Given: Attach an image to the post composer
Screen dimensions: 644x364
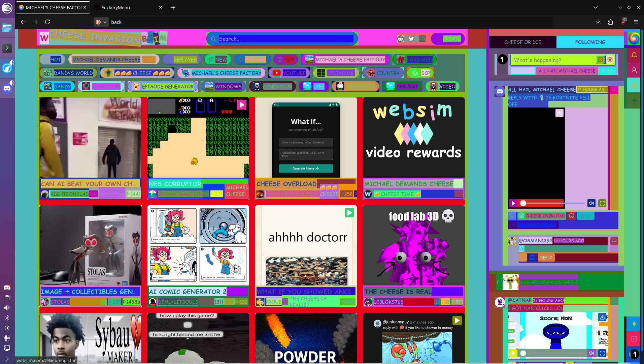Looking at the screenshot, I should click(x=601, y=60).
